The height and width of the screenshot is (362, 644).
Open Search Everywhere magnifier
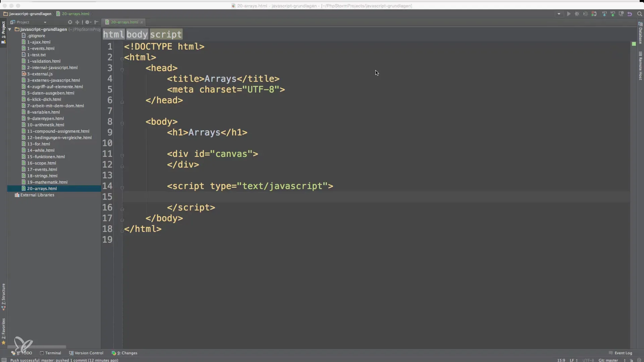coord(639,14)
